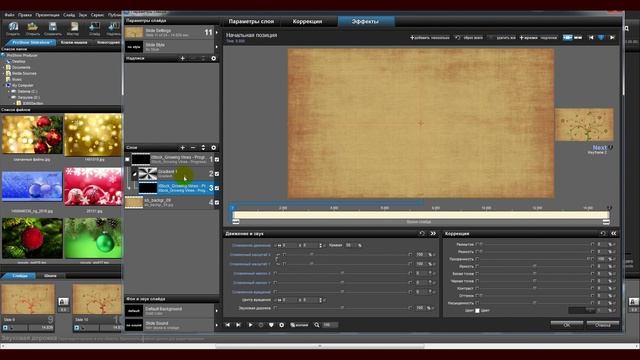
Task: Add a new layer with the Слои plus icon
Action: (182, 147)
